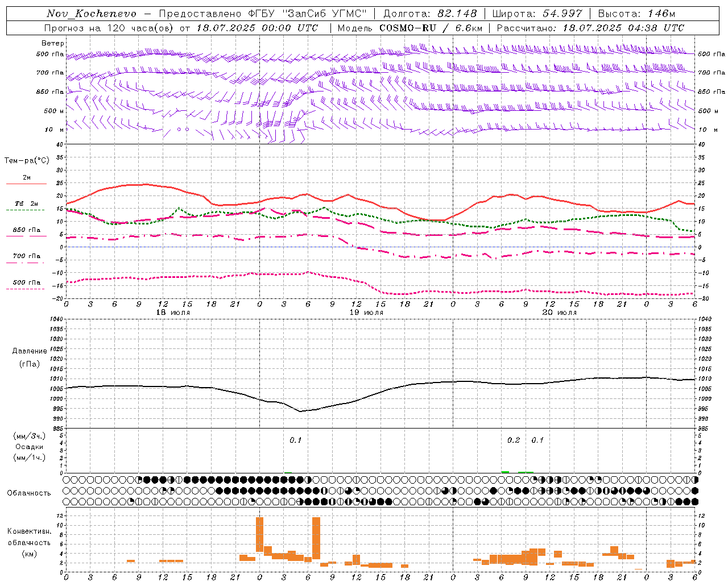Viewport: 728px width, 582px height.
Task: Click the 'Тем-ра(°C)' temperature panel label
Action: tap(27, 161)
